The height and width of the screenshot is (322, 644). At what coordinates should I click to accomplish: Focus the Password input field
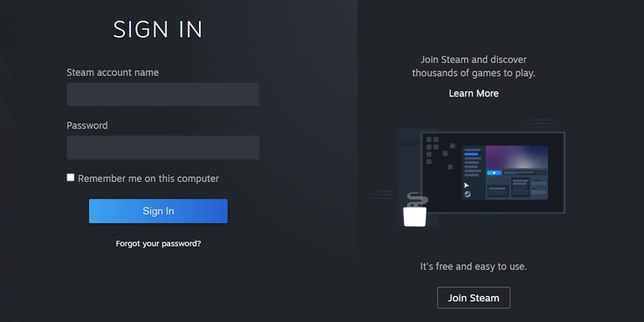[x=163, y=148]
